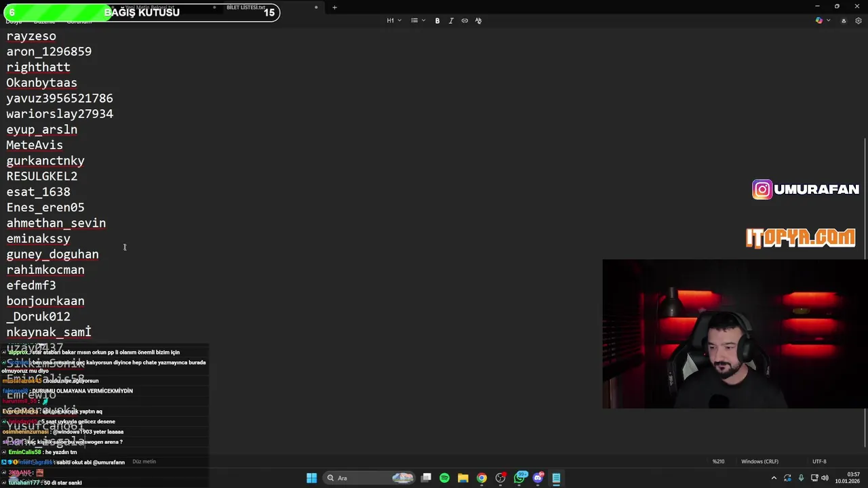Click the text line bonjourkaan
The width and height of the screenshot is (868, 488).
(45, 301)
